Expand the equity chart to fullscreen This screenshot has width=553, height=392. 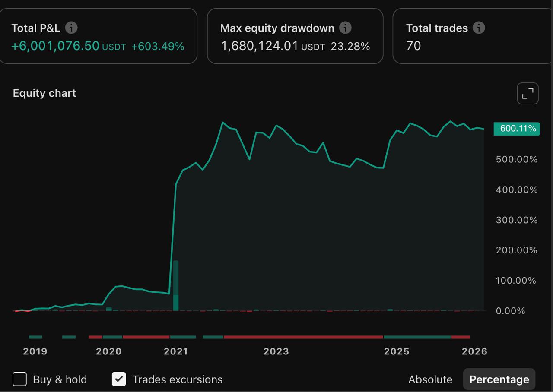coord(528,93)
